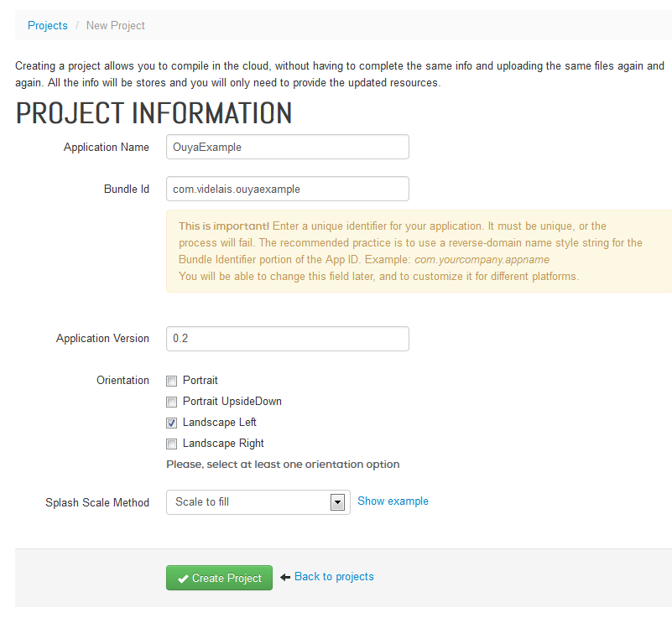Click the left arrow icon beside Back to projects
The height and width of the screenshot is (618, 672).
tap(285, 577)
